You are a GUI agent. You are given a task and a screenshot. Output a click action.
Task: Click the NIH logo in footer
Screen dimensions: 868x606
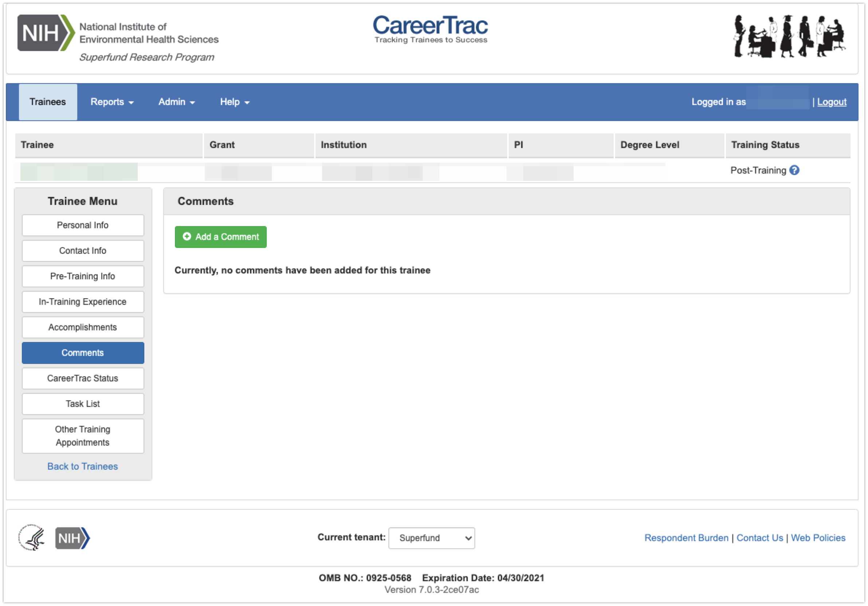click(72, 537)
